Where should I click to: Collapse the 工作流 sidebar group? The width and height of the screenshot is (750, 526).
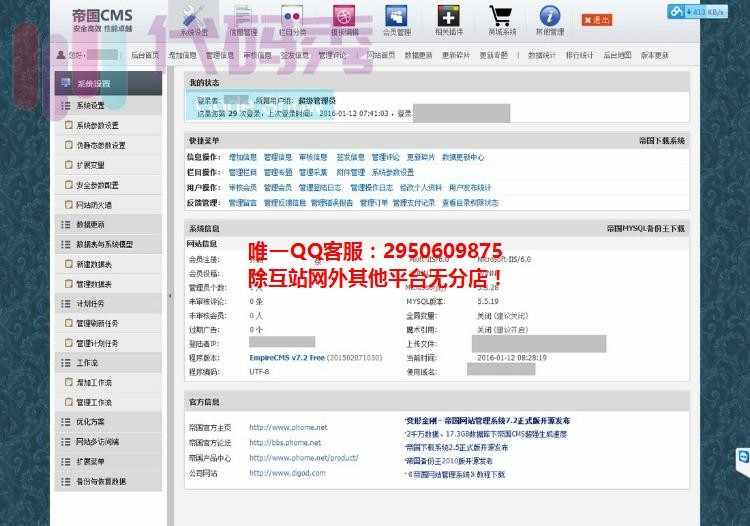tap(109, 363)
